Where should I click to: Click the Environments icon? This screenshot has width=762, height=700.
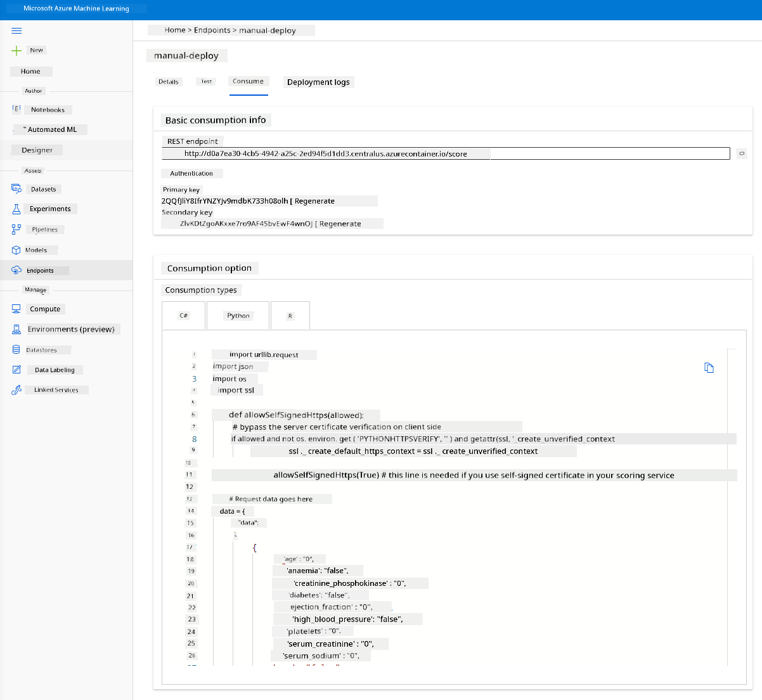tap(16, 329)
